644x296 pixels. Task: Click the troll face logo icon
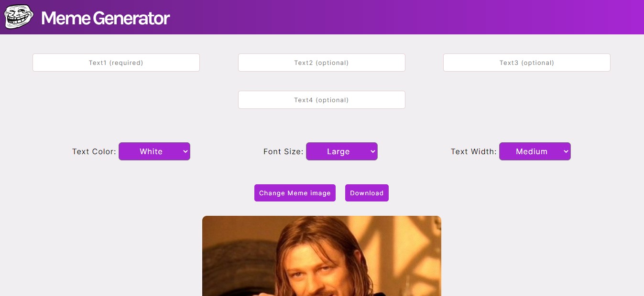pyautogui.click(x=19, y=18)
